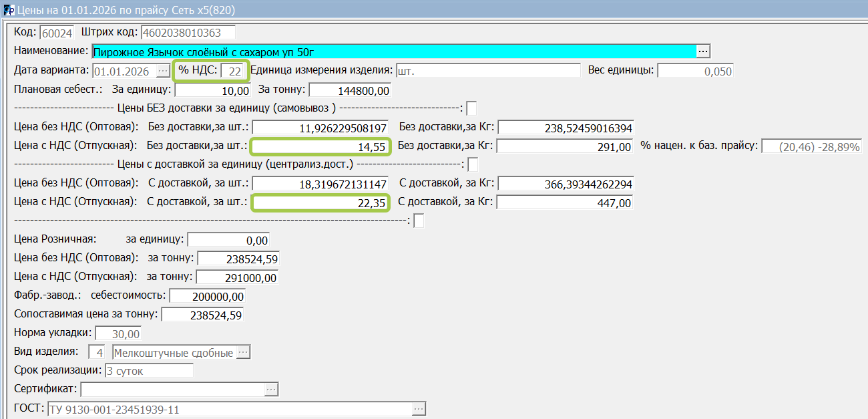The image size is (868, 419).
Task: Click the % НДС field
Action: click(233, 71)
